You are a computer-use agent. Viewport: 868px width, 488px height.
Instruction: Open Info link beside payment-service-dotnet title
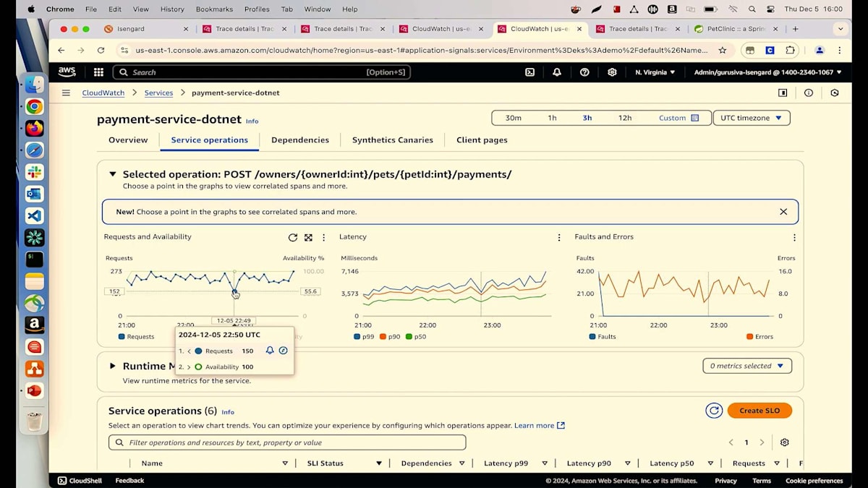252,121
